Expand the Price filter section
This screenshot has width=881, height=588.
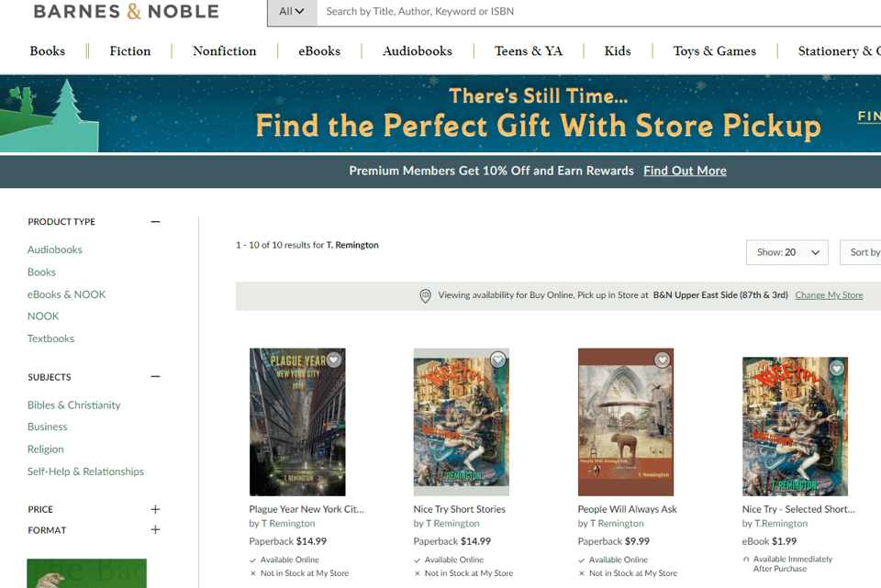(155, 509)
